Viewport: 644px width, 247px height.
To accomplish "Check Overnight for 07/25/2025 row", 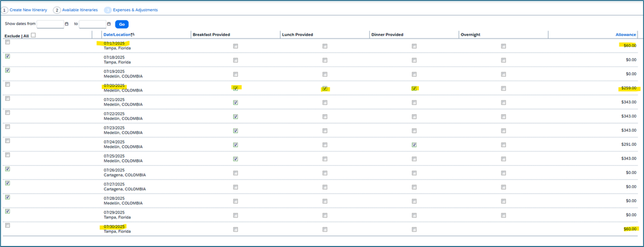I will point(503,159).
